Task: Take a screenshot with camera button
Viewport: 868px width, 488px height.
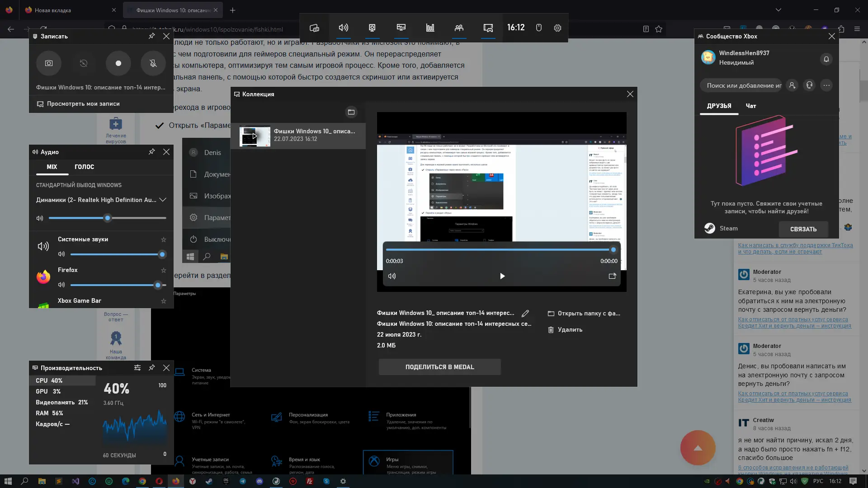Action: click(49, 63)
